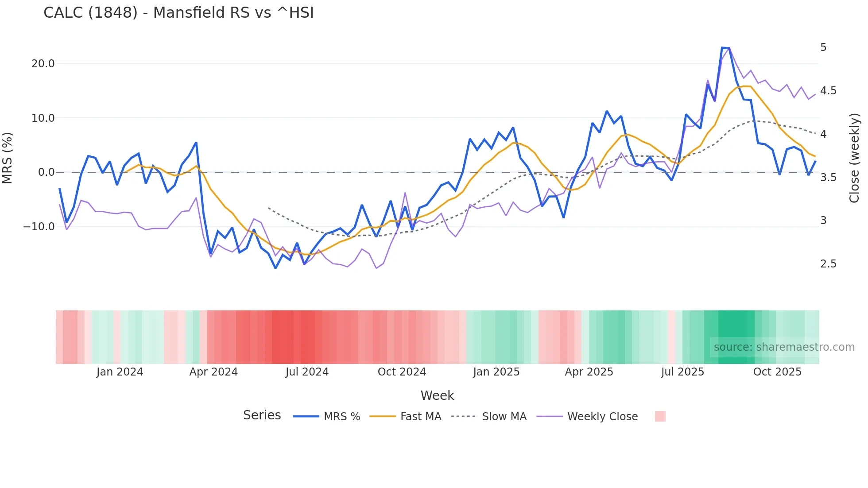Click the Apr 2025 x-axis tick label

coord(589,372)
